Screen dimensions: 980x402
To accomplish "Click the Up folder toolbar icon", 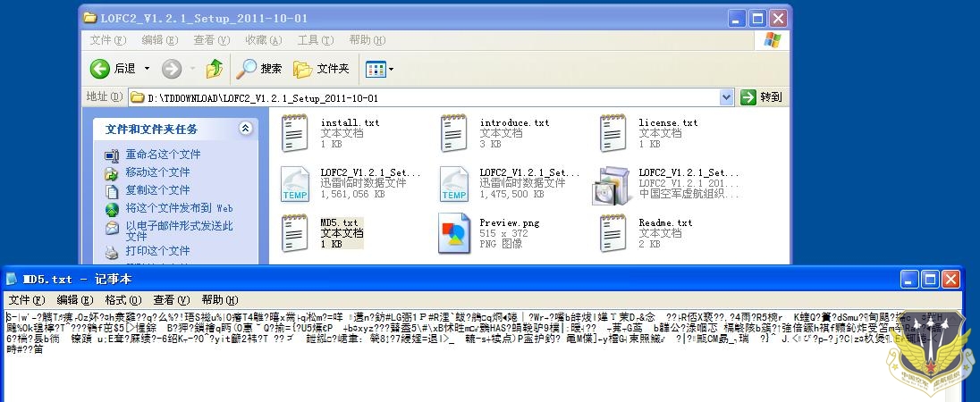I will [215, 69].
